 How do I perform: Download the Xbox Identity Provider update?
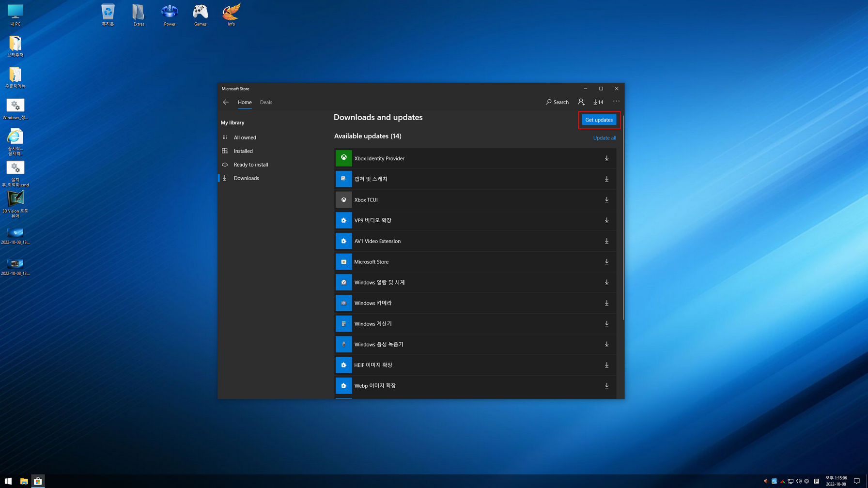pos(606,158)
